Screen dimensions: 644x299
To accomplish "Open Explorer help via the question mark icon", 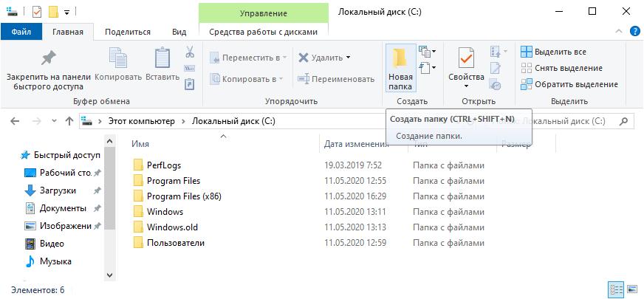I will coord(634,32).
